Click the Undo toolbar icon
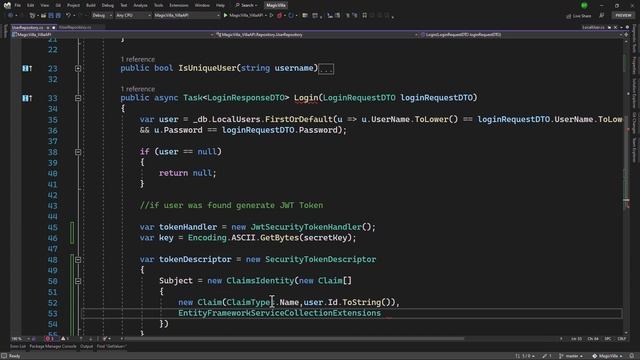 click(x=69, y=16)
